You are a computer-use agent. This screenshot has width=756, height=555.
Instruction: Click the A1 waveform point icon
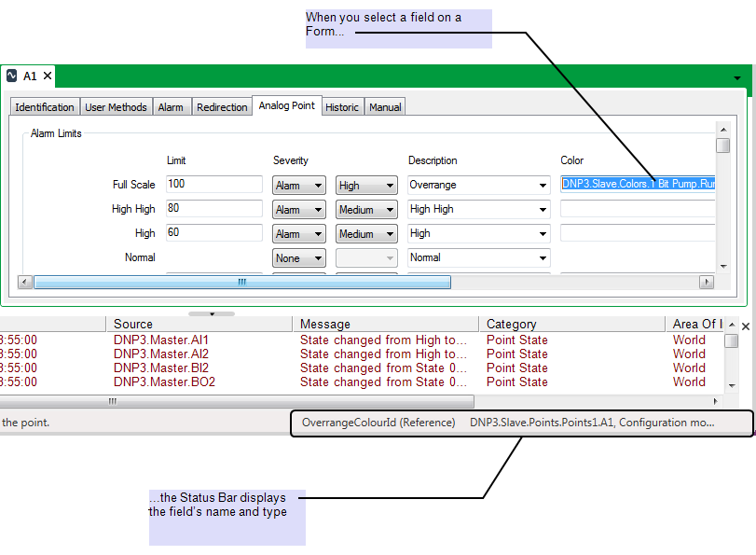pyautogui.click(x=12, y=76)
